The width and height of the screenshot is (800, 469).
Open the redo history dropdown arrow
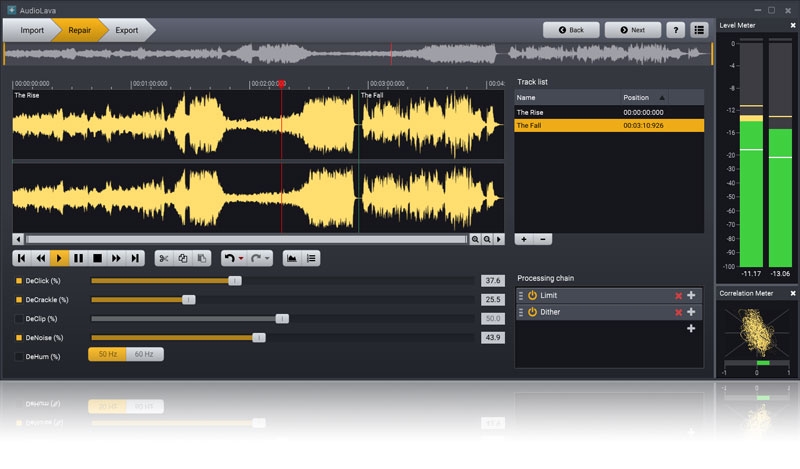click(268, 259)
